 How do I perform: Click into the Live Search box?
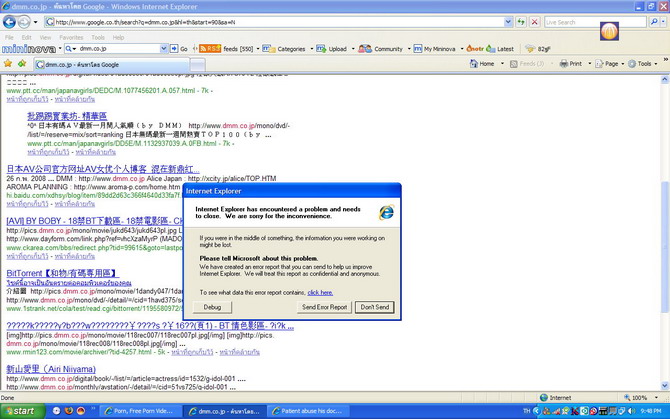coord(595,22)
